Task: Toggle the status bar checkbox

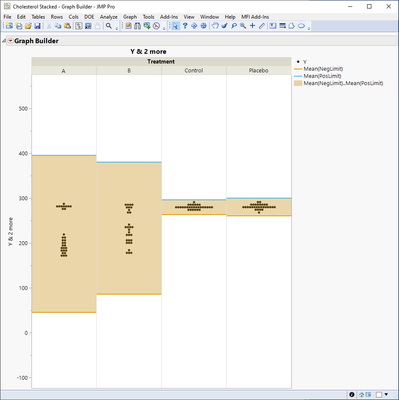Action: click(379, 395)
